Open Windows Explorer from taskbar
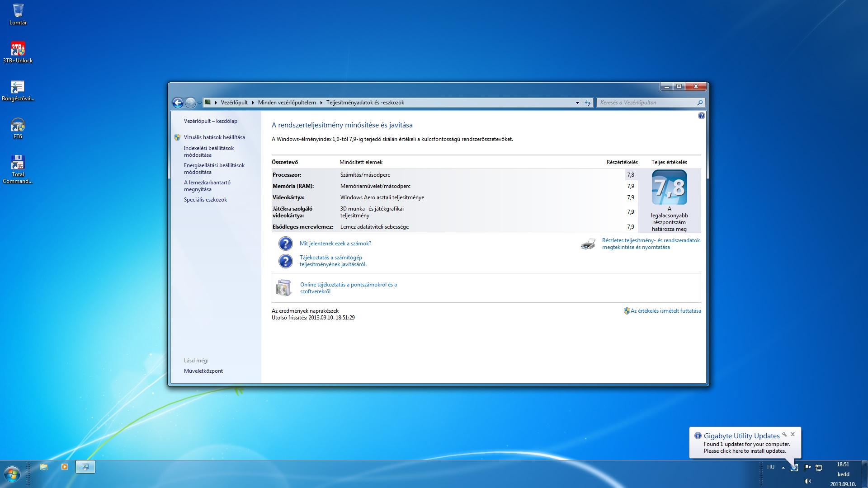868x488 pixels. [44, 467]
